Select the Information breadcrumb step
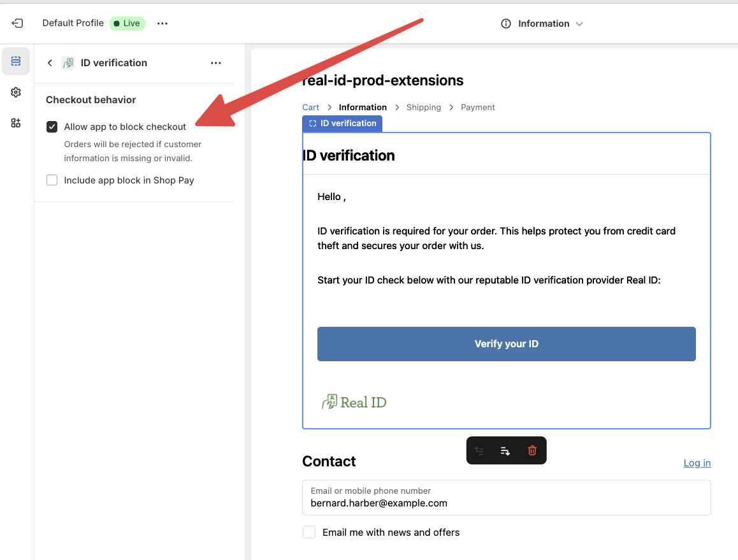 click(363, 107)
